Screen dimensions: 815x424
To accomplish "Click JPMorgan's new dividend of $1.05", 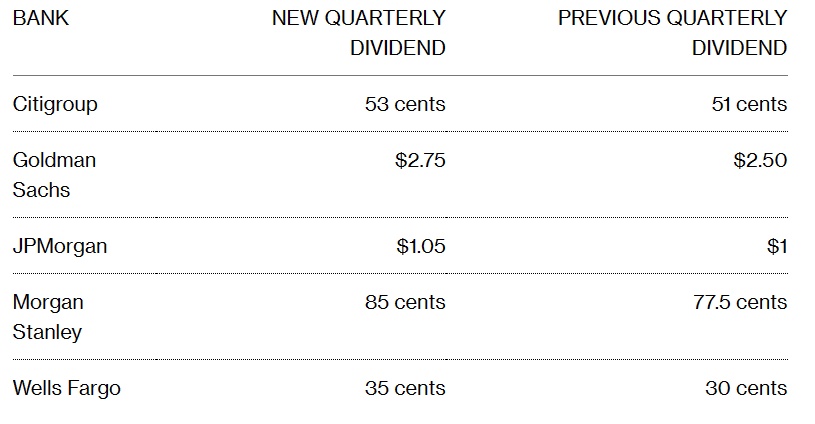I will pos(420,246).
